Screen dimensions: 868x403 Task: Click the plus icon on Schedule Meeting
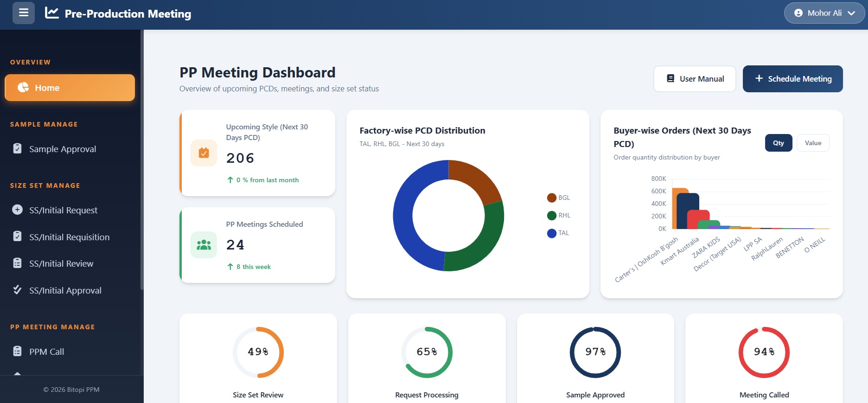759,78
